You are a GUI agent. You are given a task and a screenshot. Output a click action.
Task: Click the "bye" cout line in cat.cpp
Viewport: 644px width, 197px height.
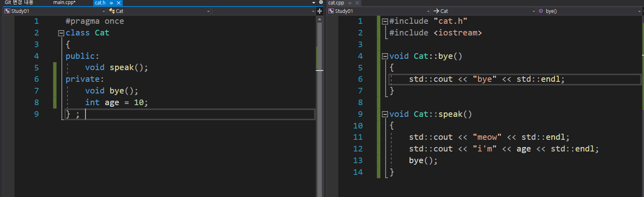click(x=487, y=79)
